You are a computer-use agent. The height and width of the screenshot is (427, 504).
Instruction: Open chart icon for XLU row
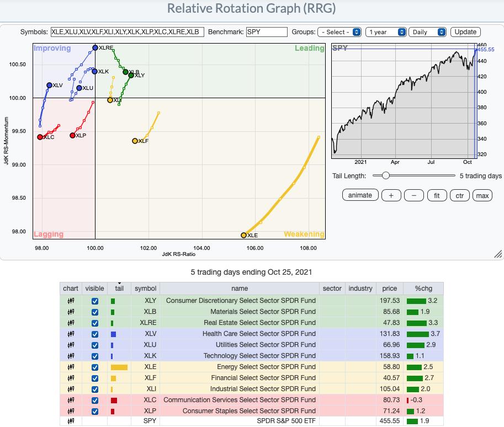tap(71, 345)
